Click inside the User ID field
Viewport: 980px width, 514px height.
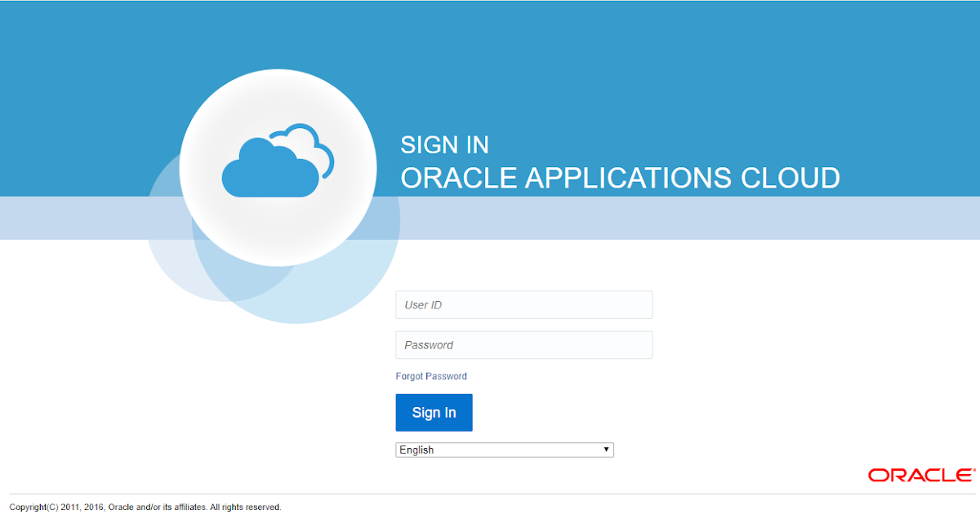523,304
